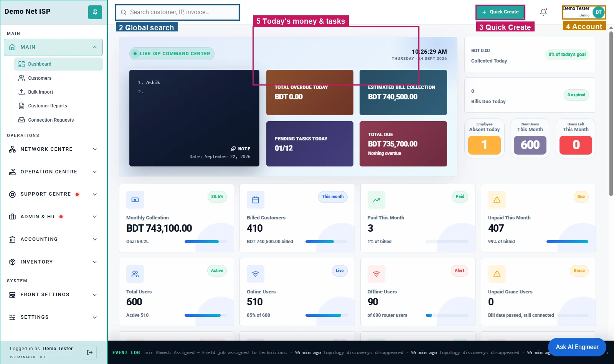
Task: Click the Live ISP Command Center badge
Action: [x=172, y=54]
